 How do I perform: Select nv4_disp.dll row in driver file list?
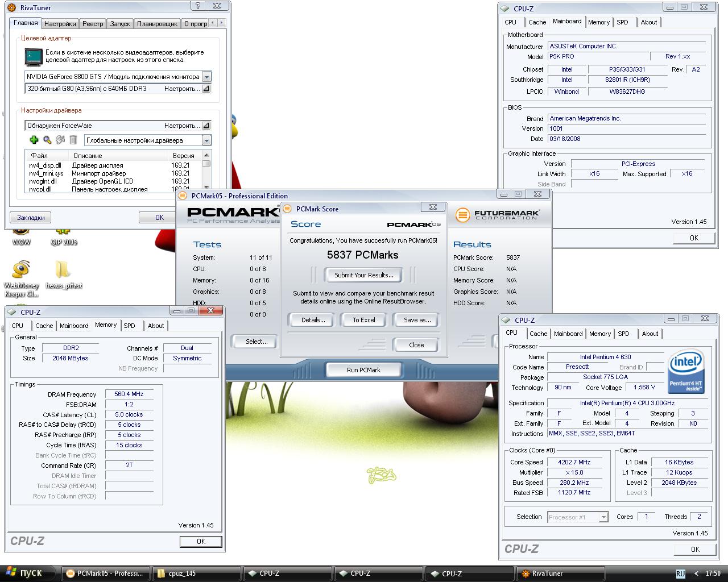[113, 165]
